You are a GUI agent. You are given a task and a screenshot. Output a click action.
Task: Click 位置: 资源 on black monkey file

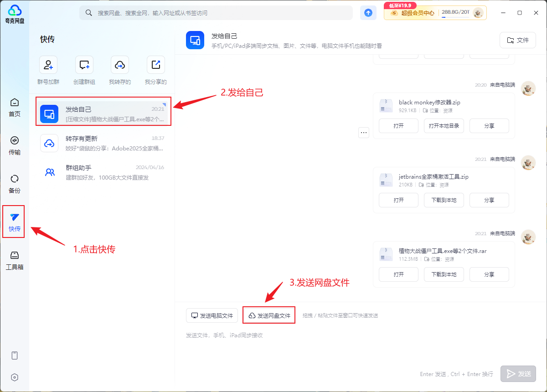(438, 111)
